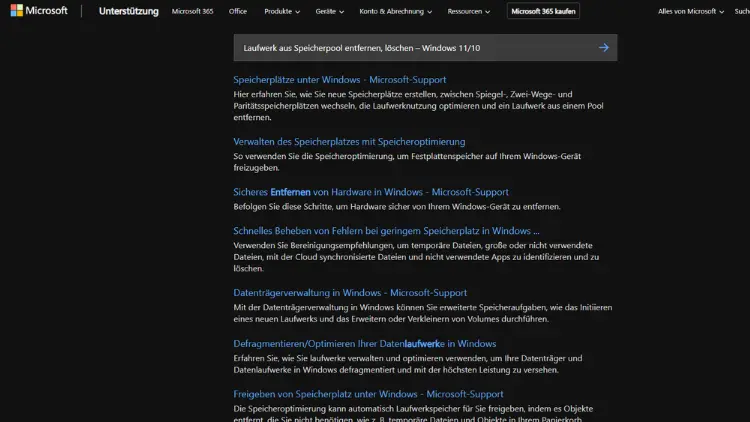Click description 'Befolgen Sie diese Schritte'
This screenshot has width=750, height=422.
[x=397, y=207]
